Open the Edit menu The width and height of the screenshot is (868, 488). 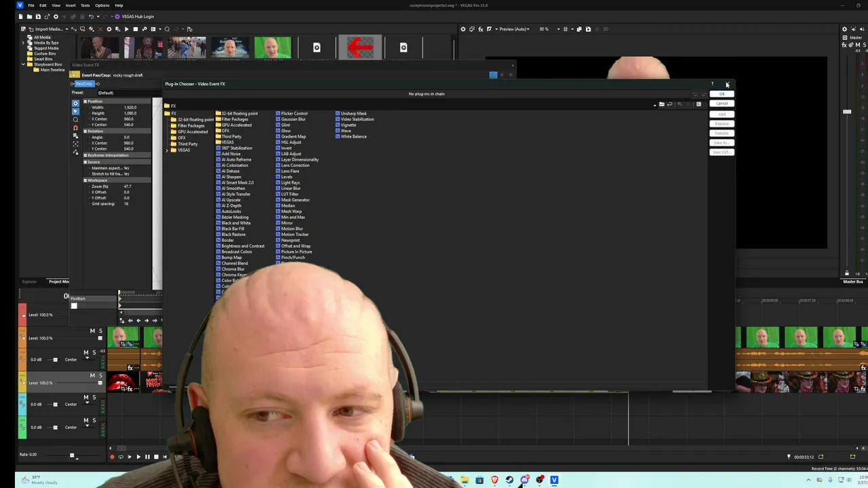pyautogui.click(x=43, y=5)
